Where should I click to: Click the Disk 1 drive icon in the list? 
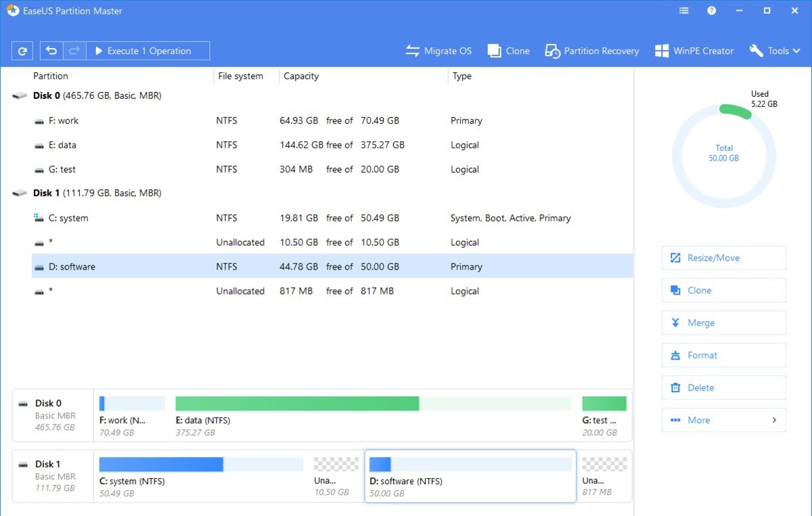[x=20, y=193]
